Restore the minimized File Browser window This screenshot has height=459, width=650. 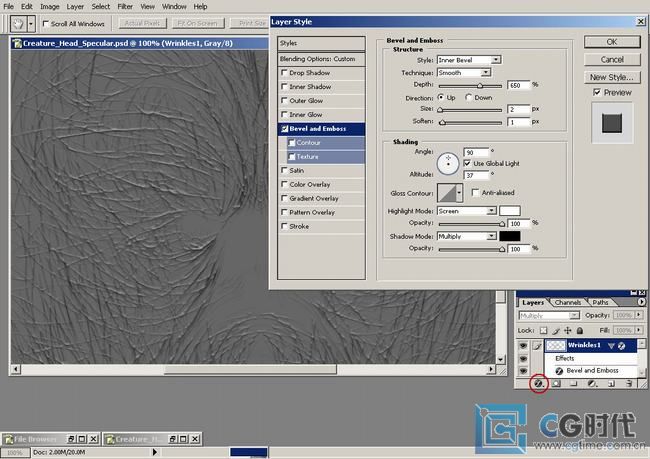coord(71,439)
